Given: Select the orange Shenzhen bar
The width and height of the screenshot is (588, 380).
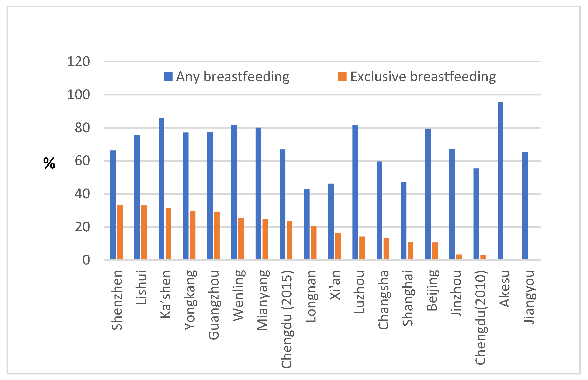Looking at the screenshot, I should 120,232.
